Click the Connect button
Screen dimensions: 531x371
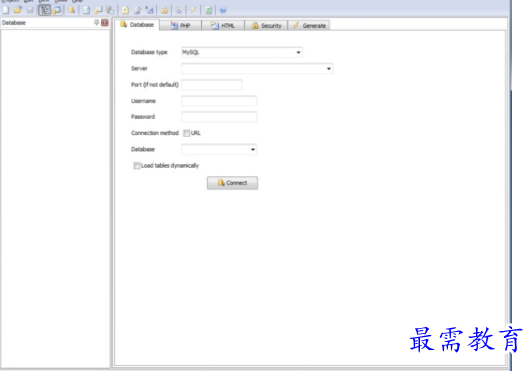click(x=232, y=183)
